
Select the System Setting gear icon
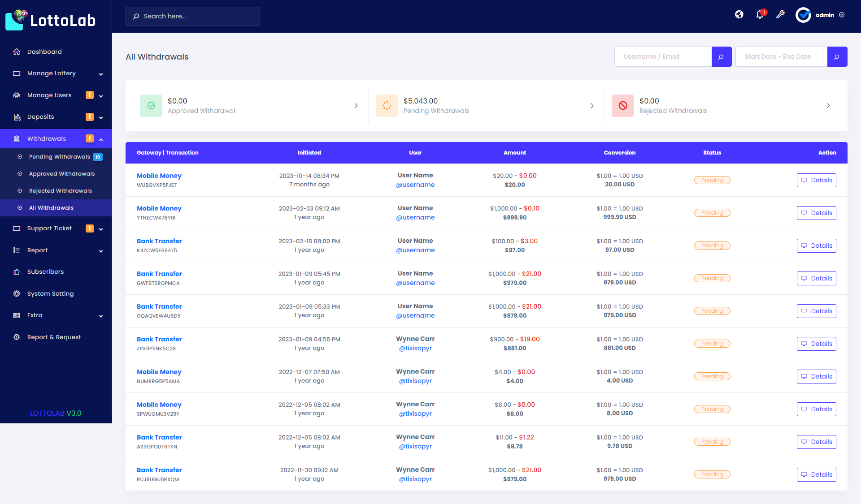coord(17,293)
